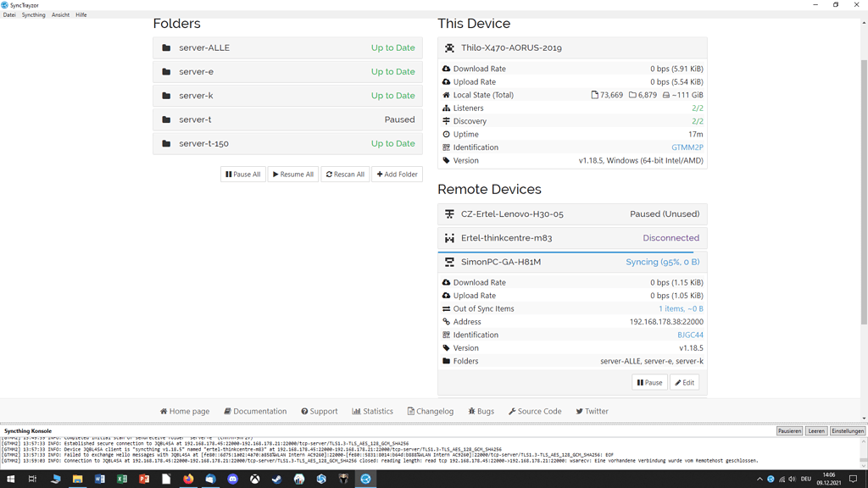868x488 pixels.
Task: Click the Pause All icon button
Action: click(x=229, y=174)
